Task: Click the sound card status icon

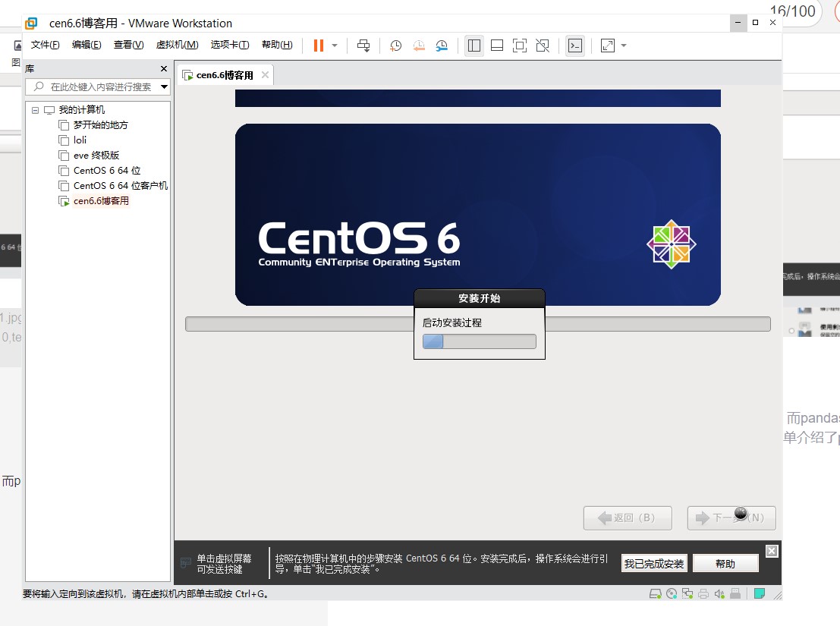Action: coord(719,593)
